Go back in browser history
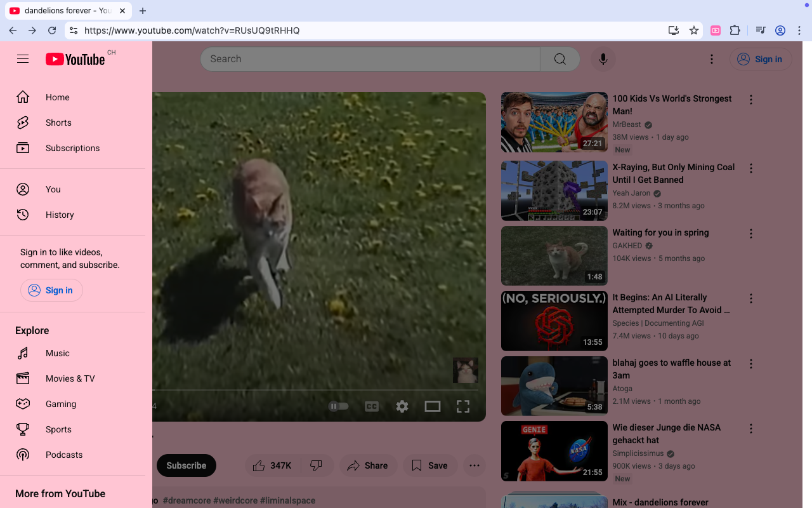 point(13,30)
